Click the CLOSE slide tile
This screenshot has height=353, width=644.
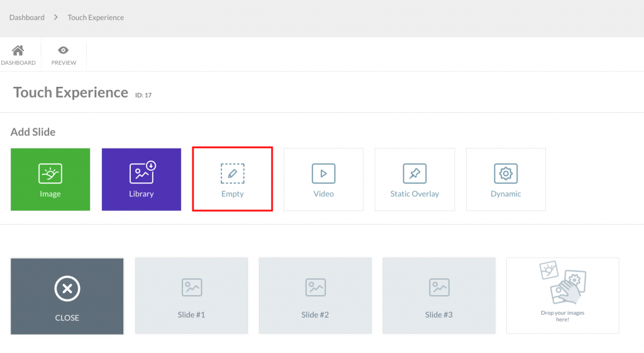(x=67, y=296)
